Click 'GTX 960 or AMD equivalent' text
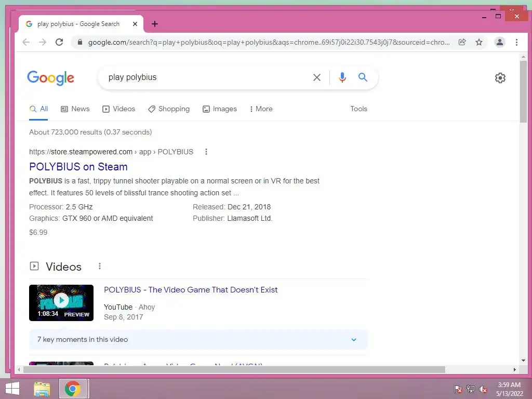This screenshot has width=532, height=399. 108,219
